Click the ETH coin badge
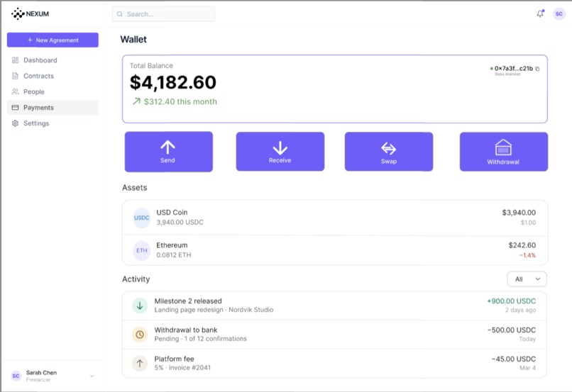Screen dimensions: 572x392 pos(141,251)
